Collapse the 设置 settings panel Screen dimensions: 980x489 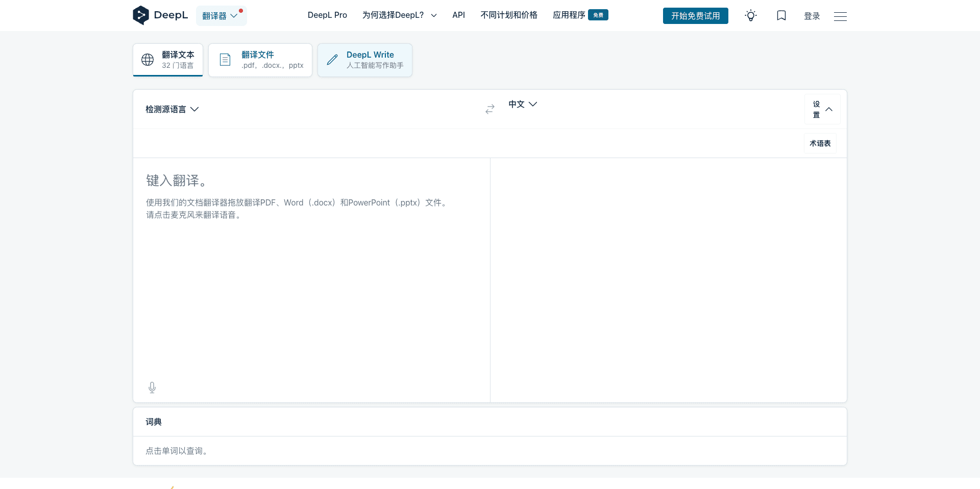coord(822,109)
